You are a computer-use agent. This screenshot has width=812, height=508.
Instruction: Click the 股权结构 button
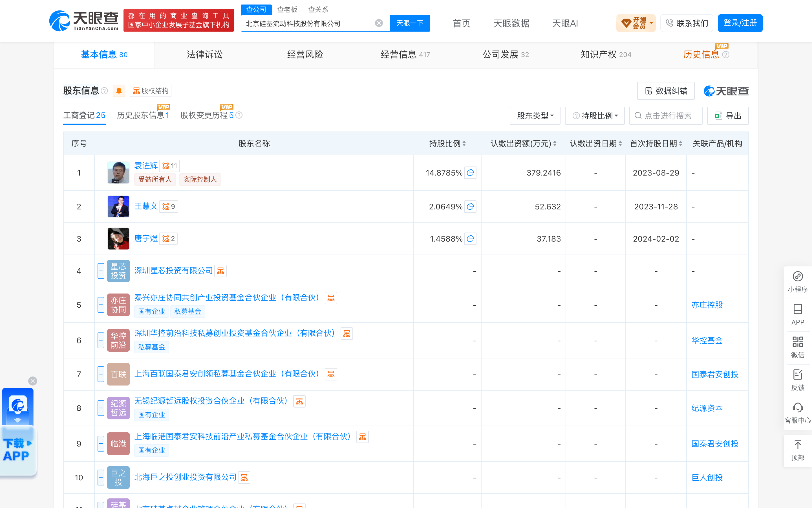151,91
